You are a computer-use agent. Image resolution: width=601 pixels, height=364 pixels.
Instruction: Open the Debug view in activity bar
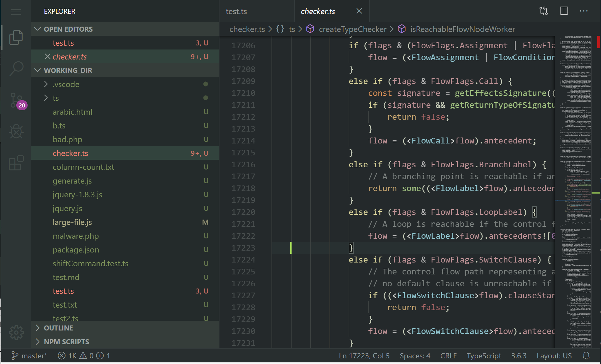click(x=16, y=131)
